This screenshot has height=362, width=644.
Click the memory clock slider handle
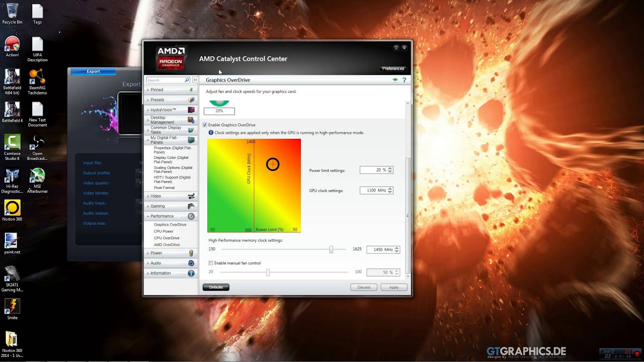coord(331,249)
